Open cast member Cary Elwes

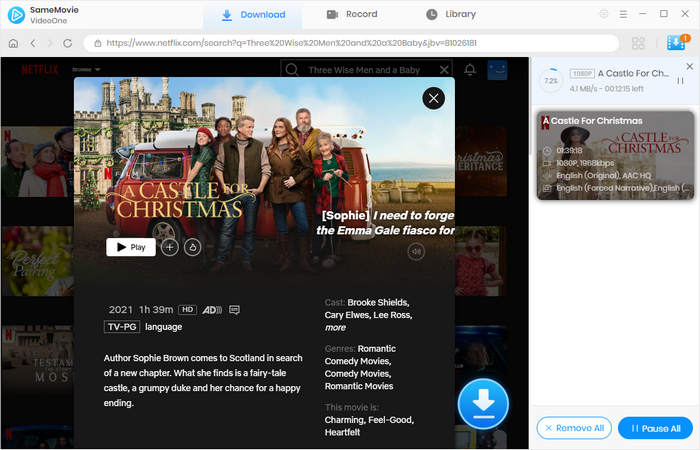[x=347, y=315]
